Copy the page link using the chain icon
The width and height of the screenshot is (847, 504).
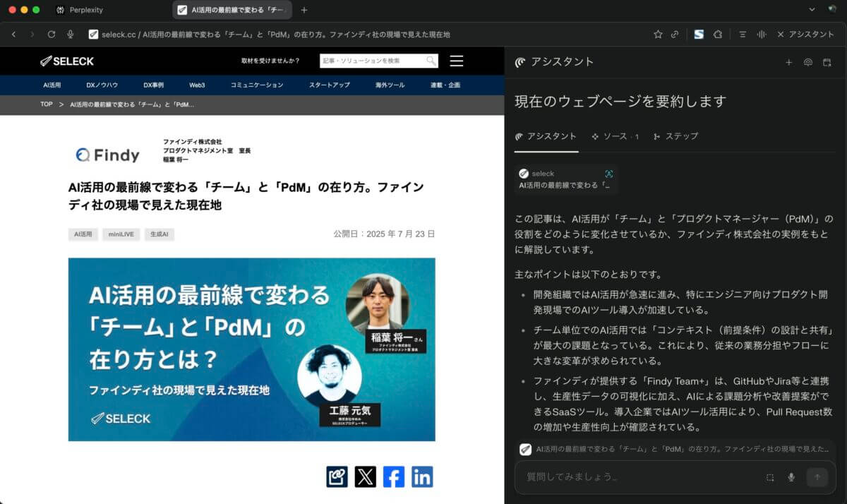tap(675, 34)
